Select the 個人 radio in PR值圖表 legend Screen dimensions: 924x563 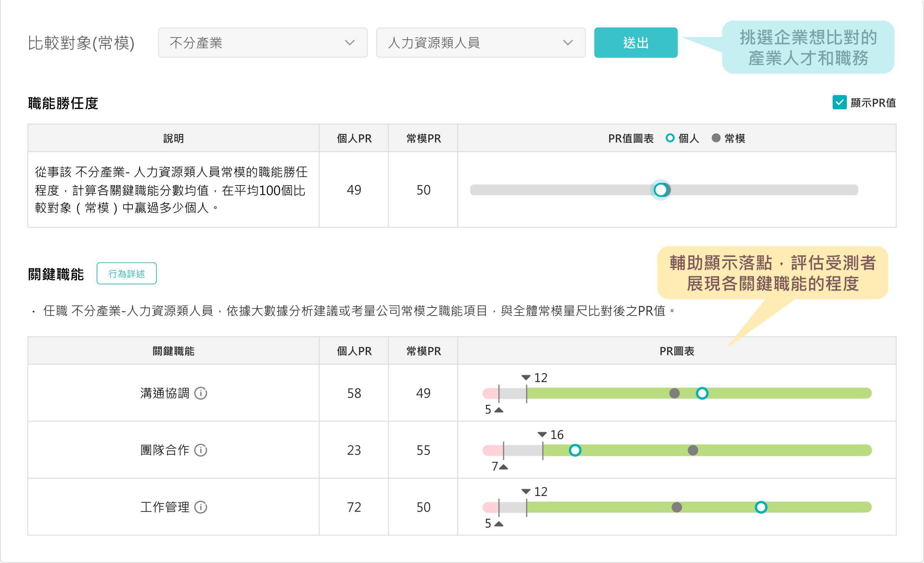pyautogui.click(x=670, y=138)
